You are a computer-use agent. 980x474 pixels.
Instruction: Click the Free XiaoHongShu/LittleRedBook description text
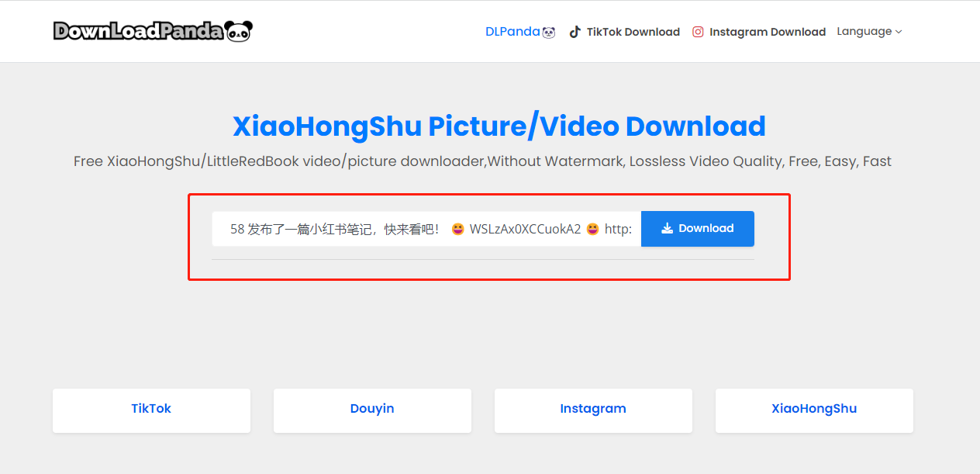coord(482,161)
